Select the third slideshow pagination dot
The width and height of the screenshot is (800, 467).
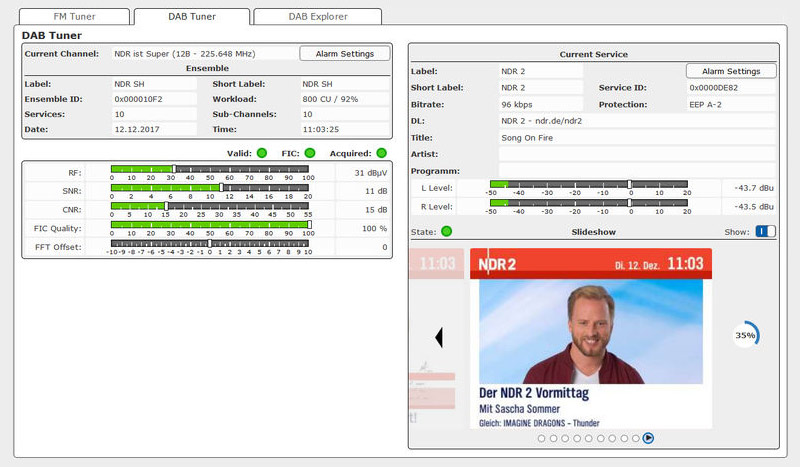[565, 438]
